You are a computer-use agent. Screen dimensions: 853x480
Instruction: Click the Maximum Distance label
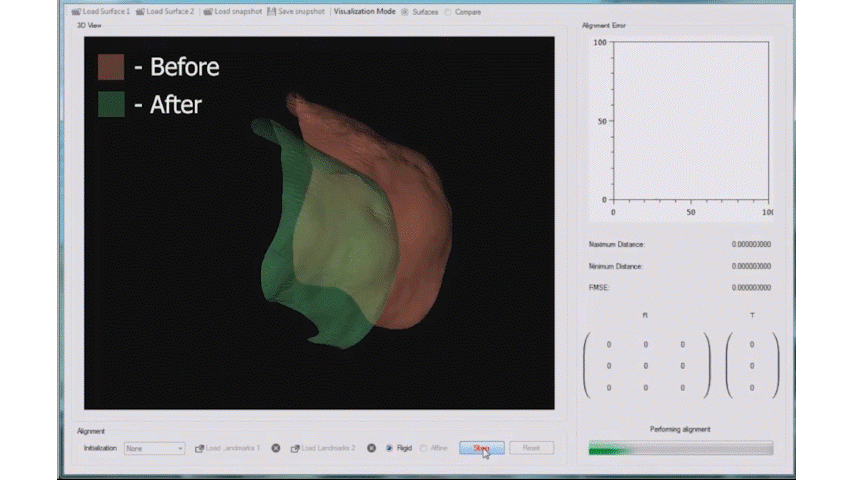pos(616,244)
